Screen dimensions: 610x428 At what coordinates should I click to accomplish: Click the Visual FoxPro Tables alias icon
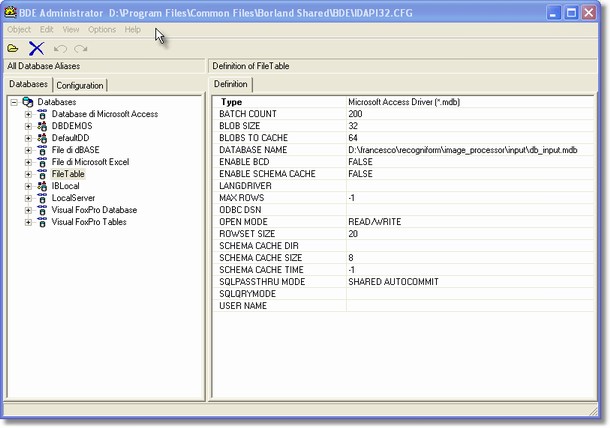click(x=42, y=223)
